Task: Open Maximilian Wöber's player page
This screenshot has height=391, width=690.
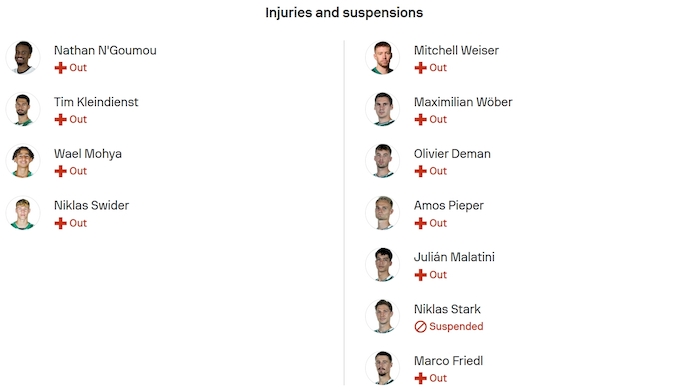Action: point(463,102)
